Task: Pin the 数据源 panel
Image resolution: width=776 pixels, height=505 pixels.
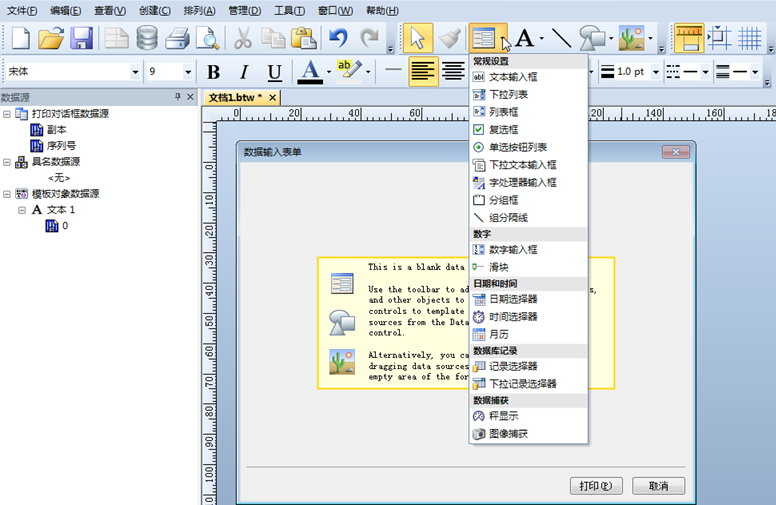Action: 177,97
